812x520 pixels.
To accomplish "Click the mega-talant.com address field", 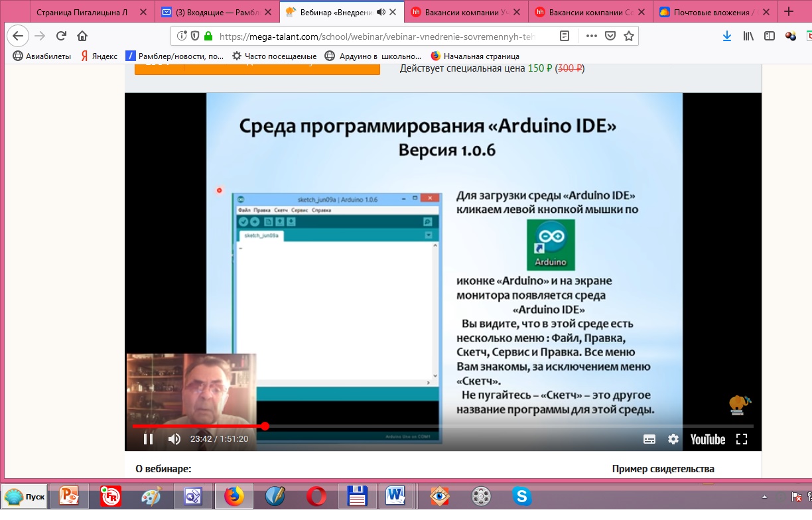I will [x=375, y=36].
